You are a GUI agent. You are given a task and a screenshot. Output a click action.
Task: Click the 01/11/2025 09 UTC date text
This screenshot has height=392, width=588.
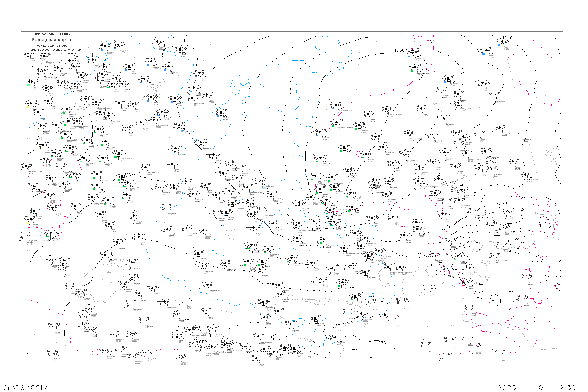click(52, 46)
